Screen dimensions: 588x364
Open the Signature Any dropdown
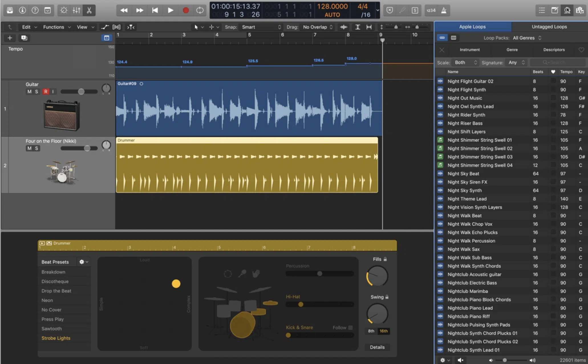coord(516,62)
